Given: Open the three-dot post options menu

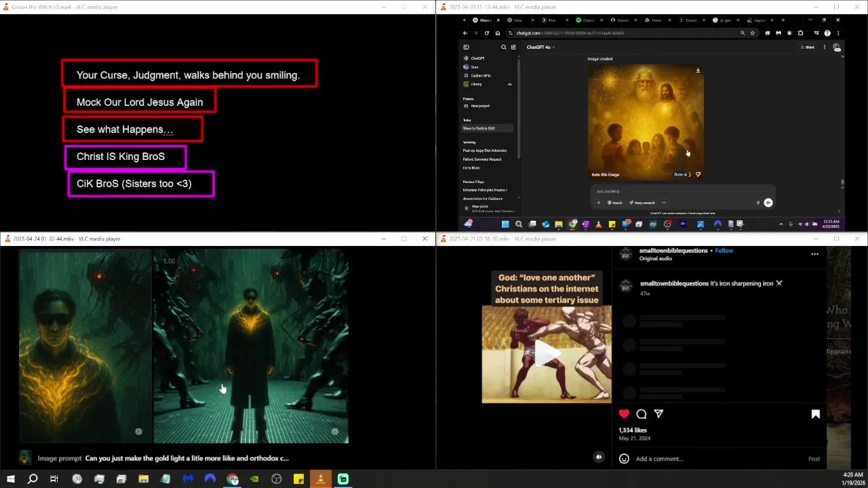Looking at the screenshot, I should 815,254.
